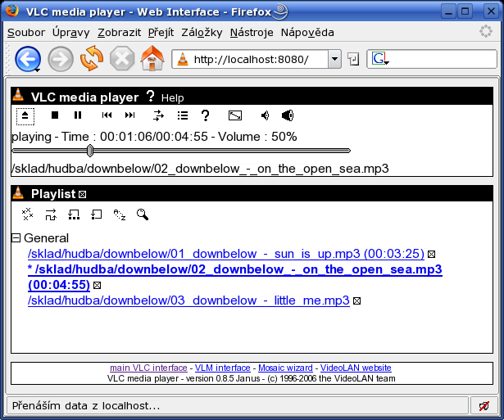Go back with Firefox back arrow
504x420 pixels.
(x=27, y=59)
